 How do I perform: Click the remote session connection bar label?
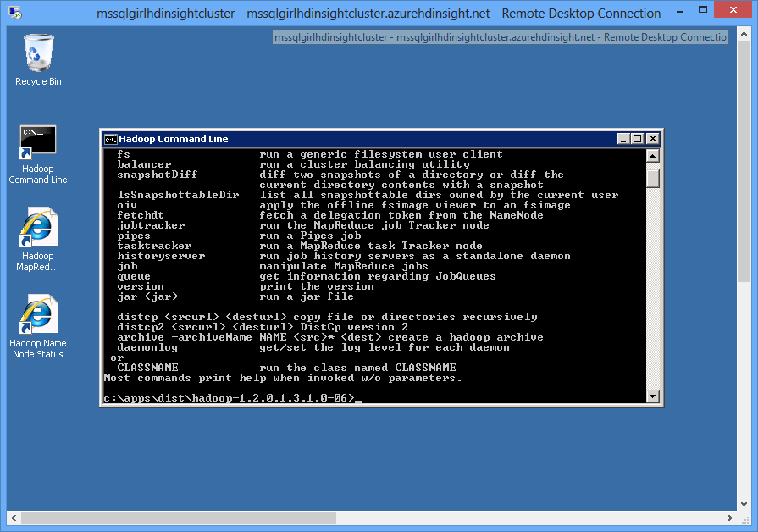click(x=501, y=37)
